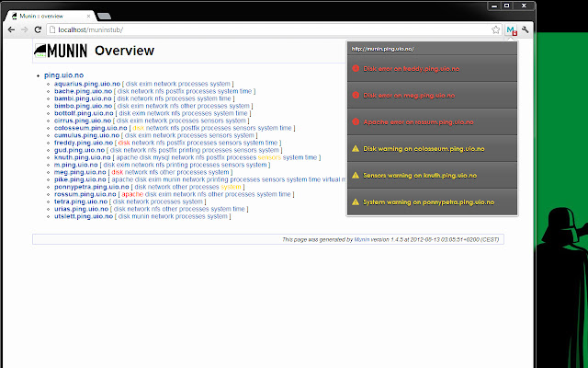The width and height of the screenshot is (588, 368).
Task: Close the Munin overview tab
Action: pos(89,17)
